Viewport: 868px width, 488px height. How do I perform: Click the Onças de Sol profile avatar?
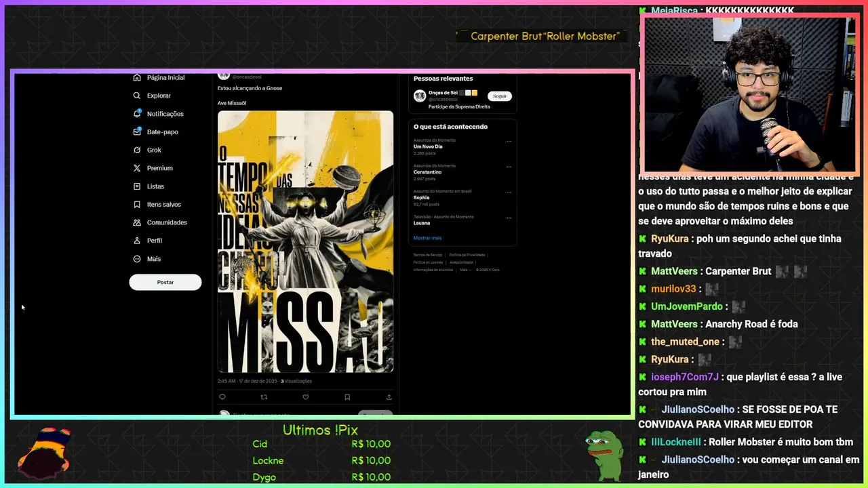420,96
